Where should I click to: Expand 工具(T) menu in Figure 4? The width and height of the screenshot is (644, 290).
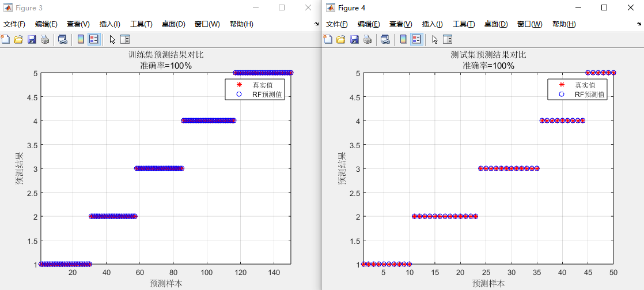[464, 24]
